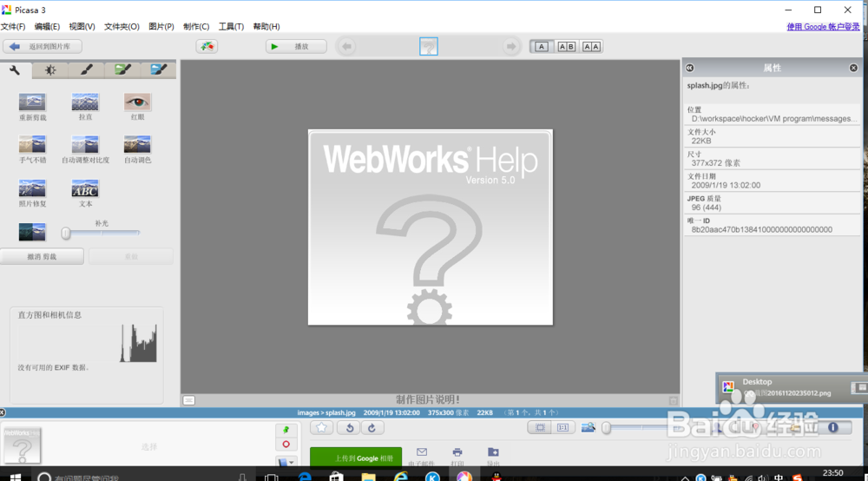
Task: Click Desktop screenshot notification popup
Action: 792,387
